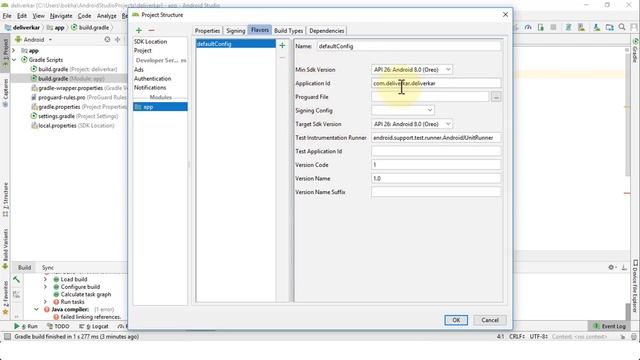Select SDK Location in sidebar
Image resolution: width=640 pixels, height=360 pixels.
(150, 42)
